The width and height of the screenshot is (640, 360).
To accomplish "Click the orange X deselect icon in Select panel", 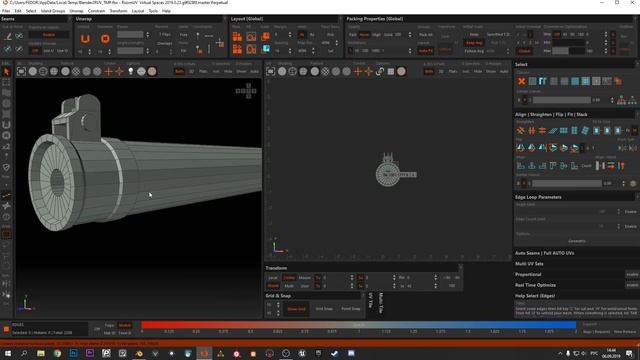I will point(521,81).
